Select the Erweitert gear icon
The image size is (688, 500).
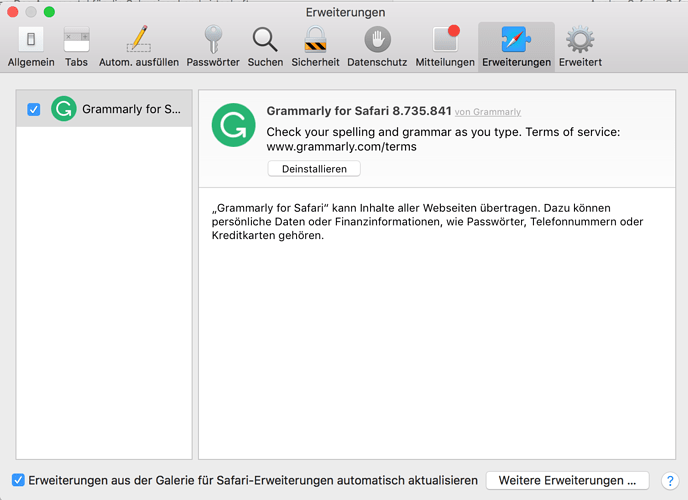click(580, 39)
